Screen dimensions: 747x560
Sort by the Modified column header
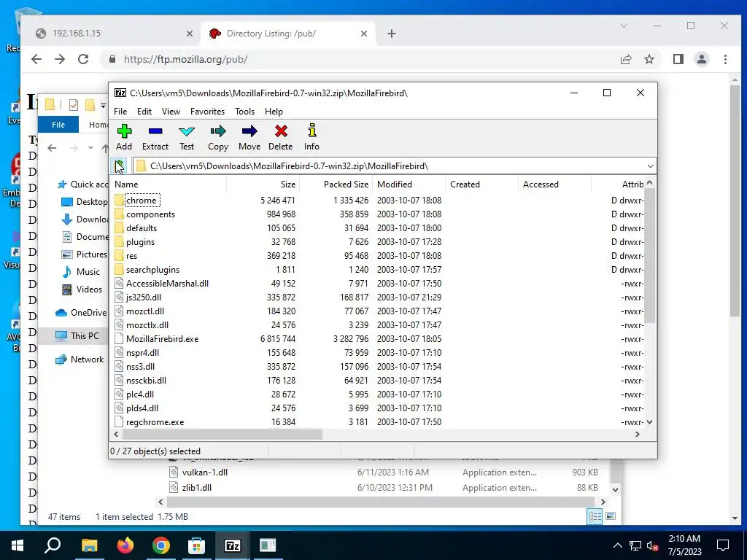point(409,184)
